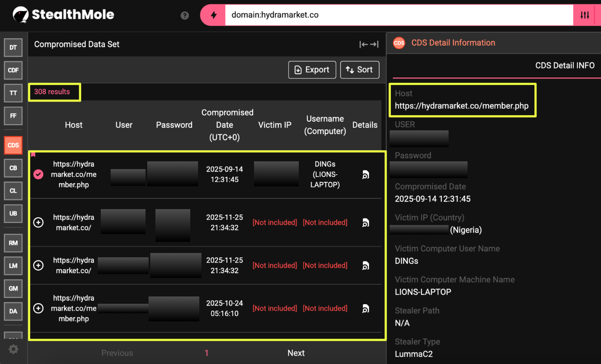Screen dimensions: 601x364
Task: Select the second row plus circle
Action: tap(38, 222)
